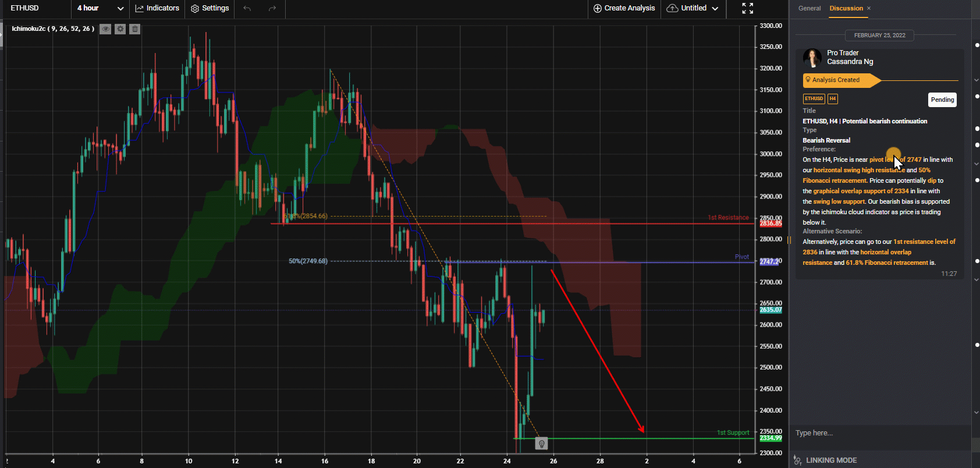Click the Pivot line label
This screenshot has width=980, height=468.
point(742,257)
